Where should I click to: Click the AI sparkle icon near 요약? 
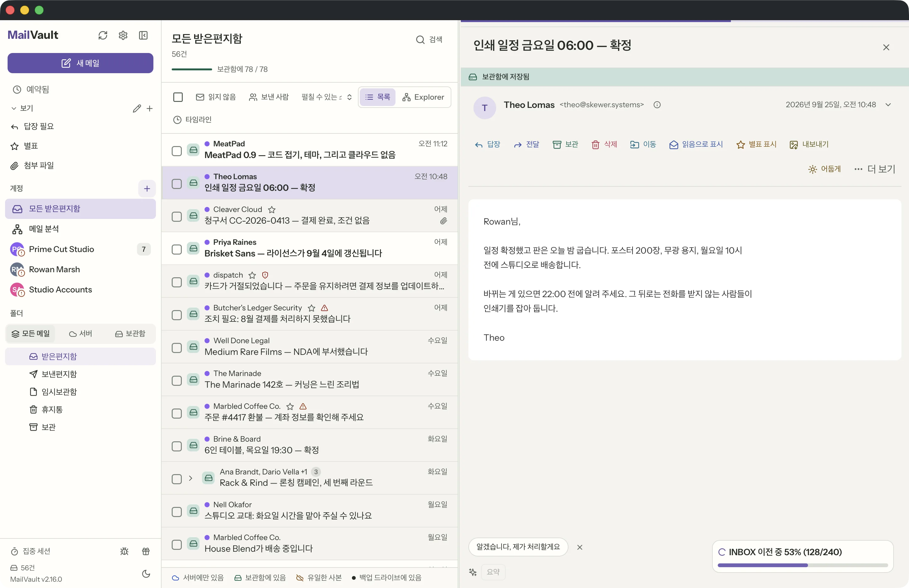(x=473, y=572)
